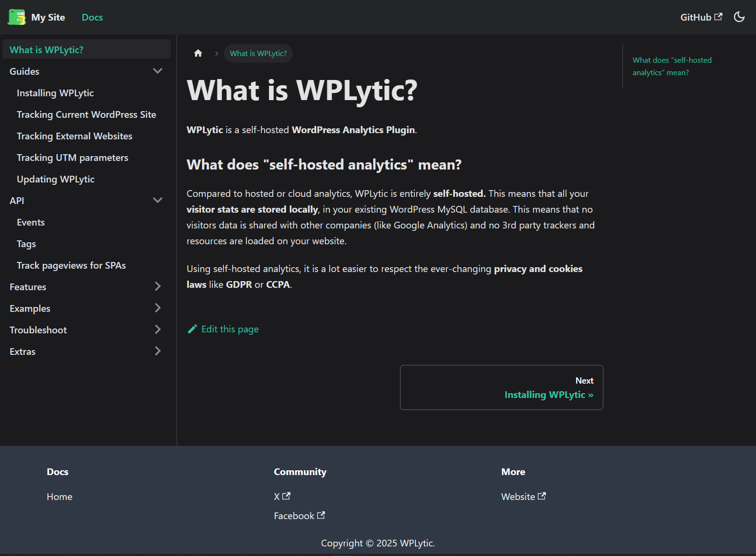Click the home breadcrumb icon
The image size is (756, 556).
tap(198, 53)
